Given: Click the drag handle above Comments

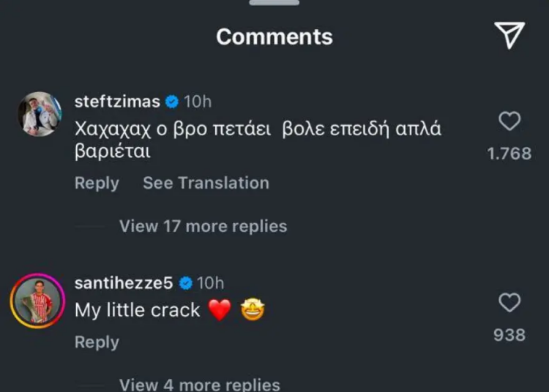Looking at the screenshot, I should pos(274,3).
